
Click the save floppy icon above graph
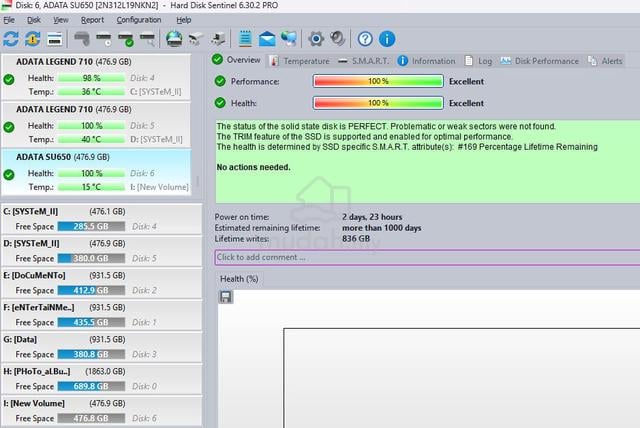pos(226,297)
